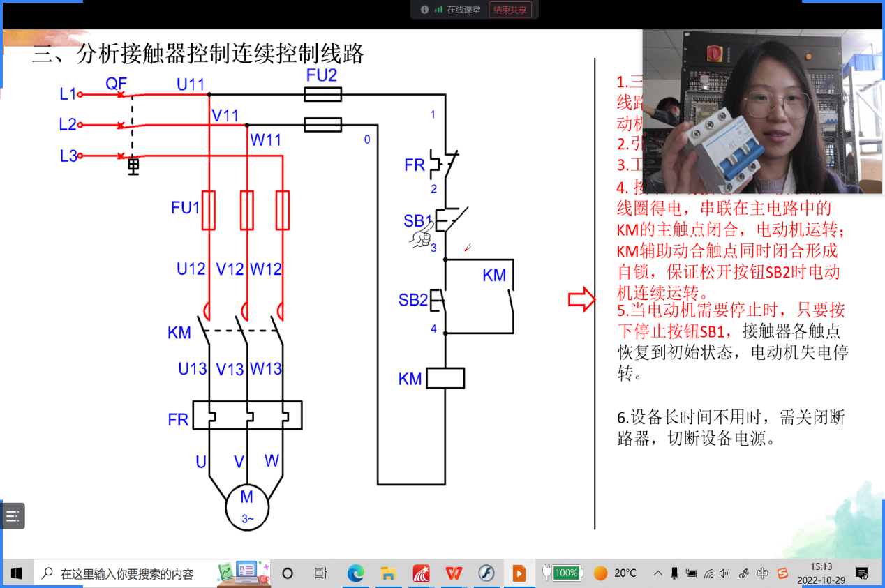This screenshot has width=885, height=588.
Task: Open File Explorer from taskbar
Action: coord(389,573)
